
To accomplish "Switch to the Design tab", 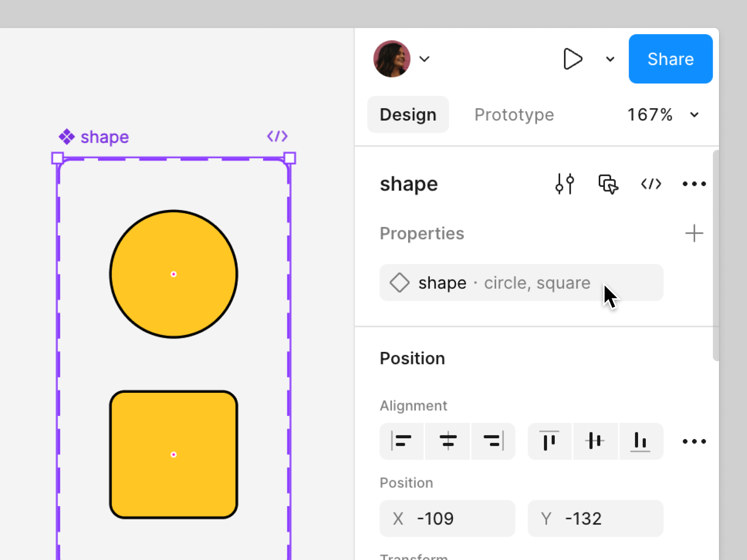I will coord(408,114).
